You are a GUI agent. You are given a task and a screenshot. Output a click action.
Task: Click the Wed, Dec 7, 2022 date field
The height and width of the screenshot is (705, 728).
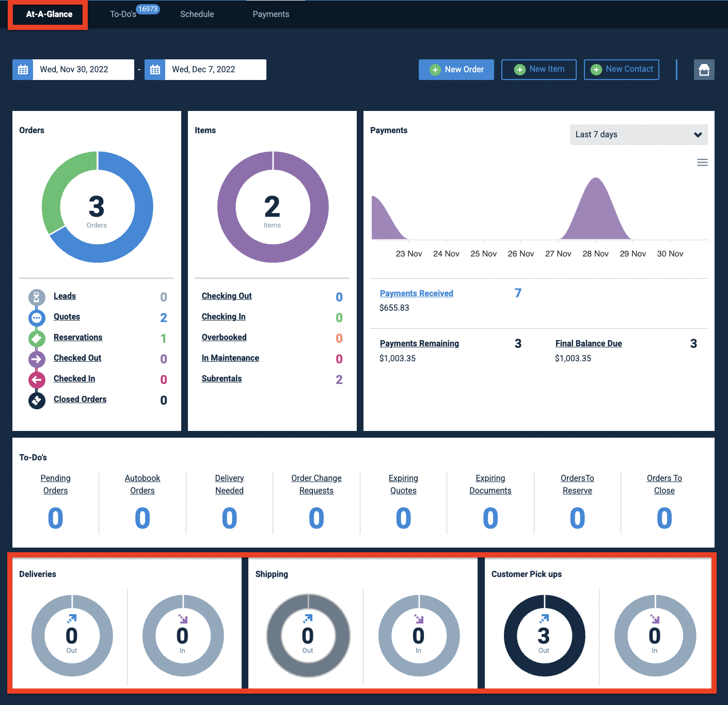216,70
